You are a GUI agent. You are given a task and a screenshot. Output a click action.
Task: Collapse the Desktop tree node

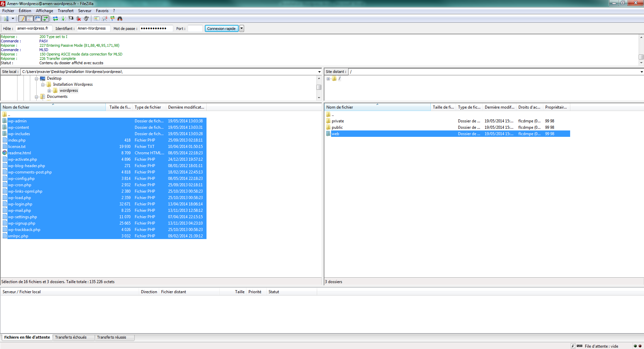(x=37, y=78)
